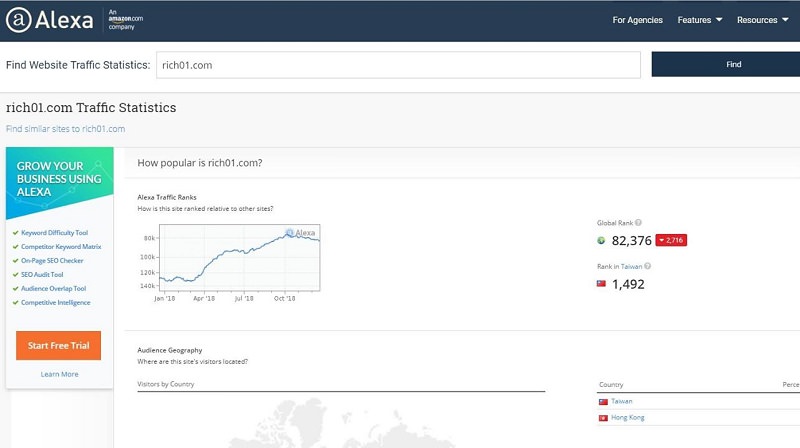The height and width of the screenshot is (448, 800).
Task: Click the Rank in Taiwan help icon
Action: pos(647,266)
